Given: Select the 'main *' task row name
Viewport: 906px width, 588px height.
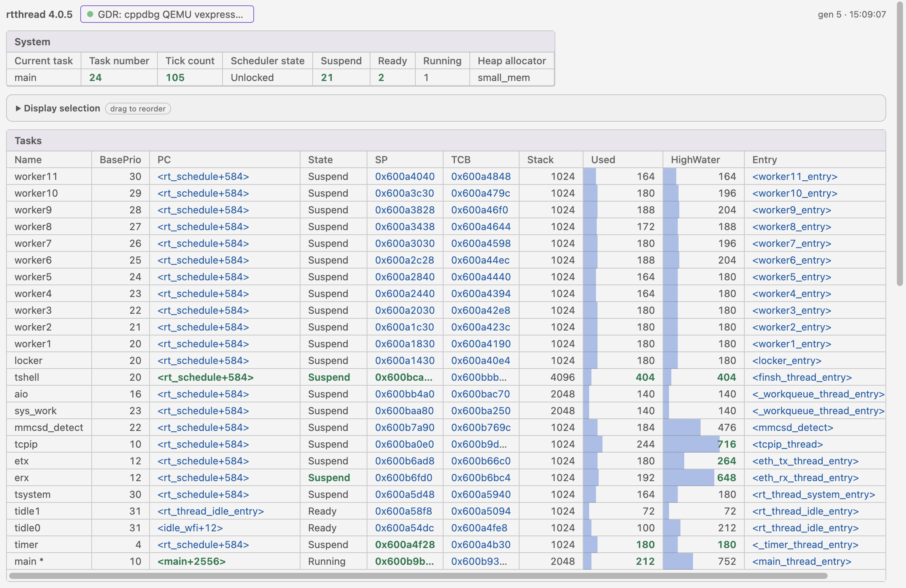Looking at the screenshot, I should coord(29,562).
